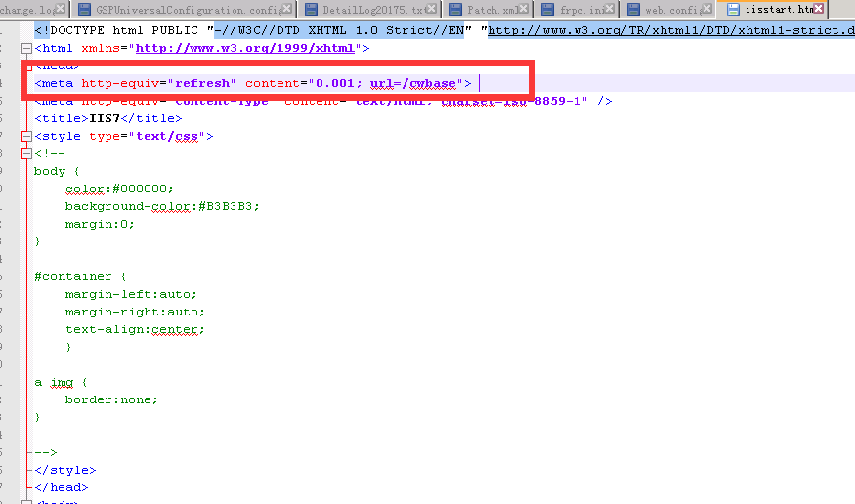Close the Patch.xml tab
855x504 pixels.
coord(524,10)
